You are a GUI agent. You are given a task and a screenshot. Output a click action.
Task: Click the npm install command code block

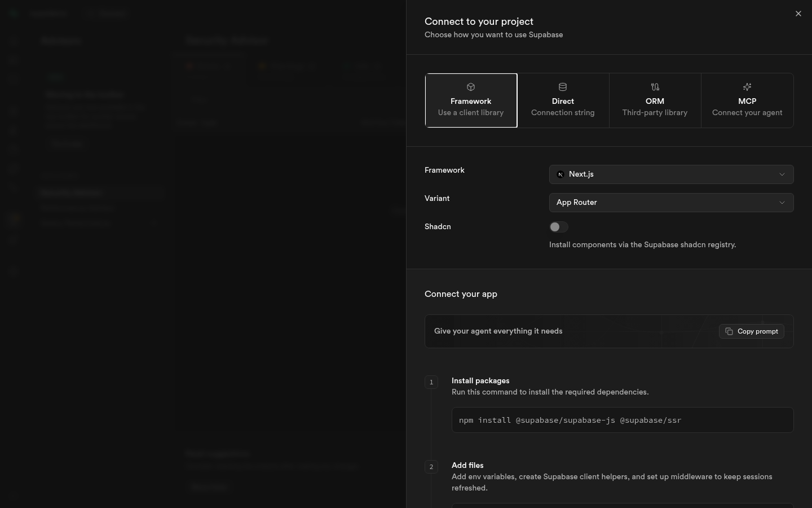point(623,420)
